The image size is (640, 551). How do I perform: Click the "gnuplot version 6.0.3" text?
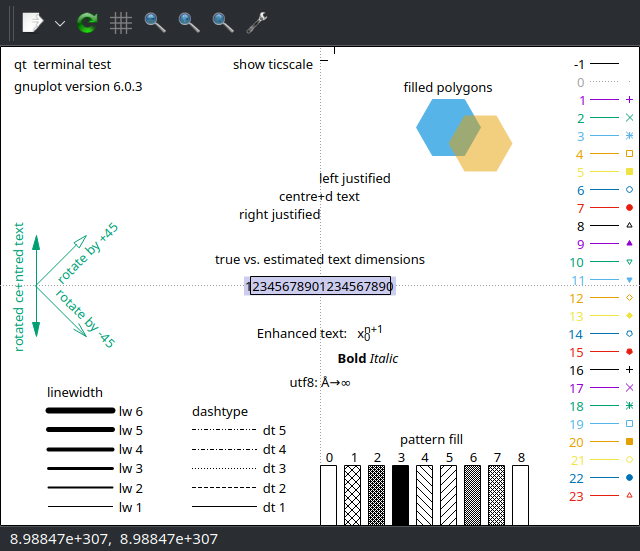click(x=78, y=87)
